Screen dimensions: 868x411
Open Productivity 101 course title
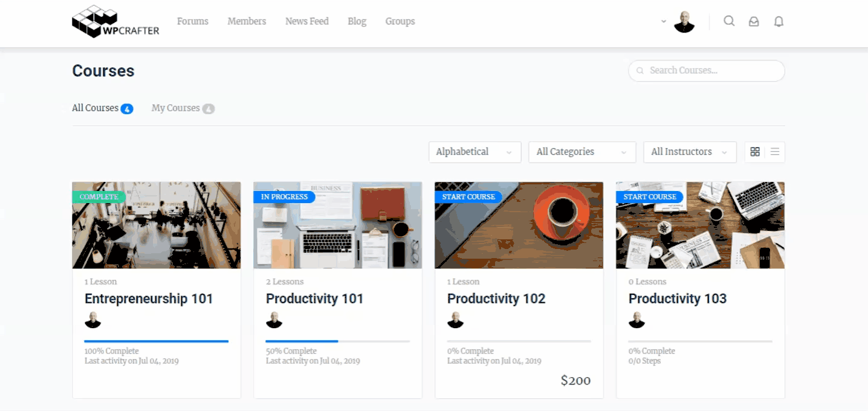[x=314, y=299]
